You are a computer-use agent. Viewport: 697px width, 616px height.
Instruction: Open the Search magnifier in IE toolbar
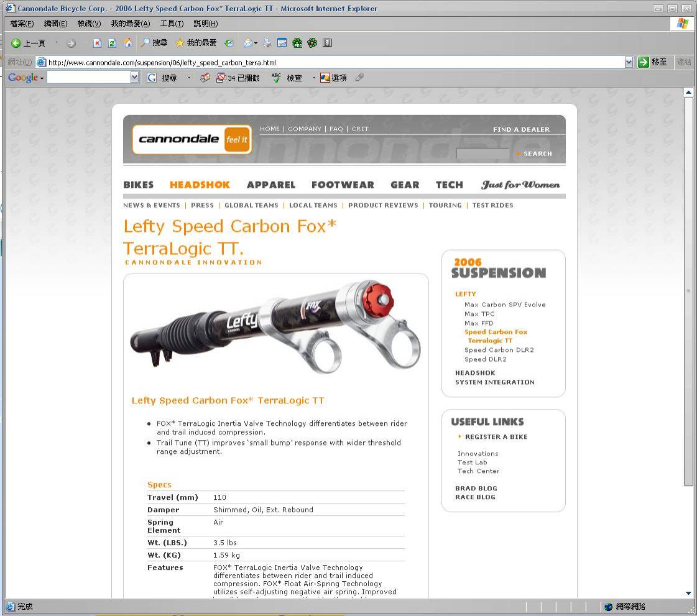point(154,43)
